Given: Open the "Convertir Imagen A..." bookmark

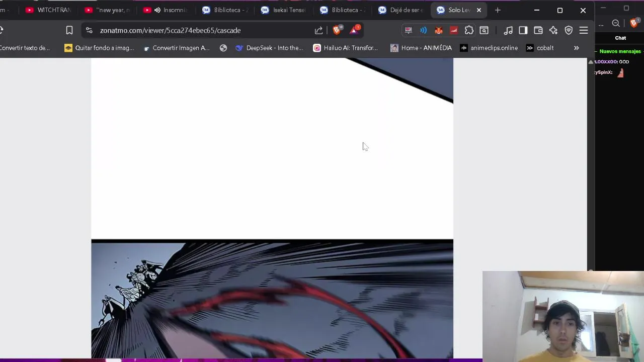Looking at the screenshot, I should point(176,48).
